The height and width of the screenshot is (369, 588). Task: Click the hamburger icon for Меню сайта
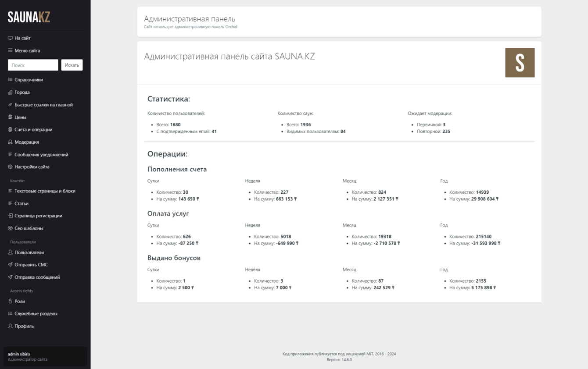point(10,50)
